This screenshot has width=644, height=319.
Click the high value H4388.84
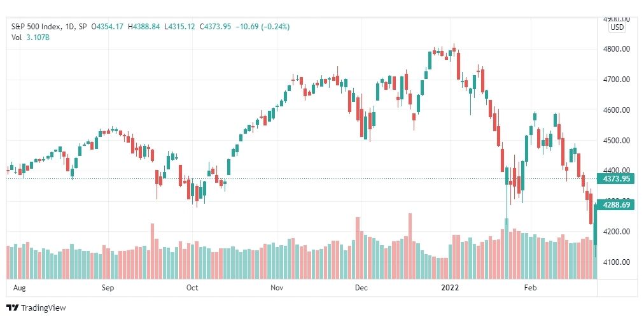coord(144,27)
